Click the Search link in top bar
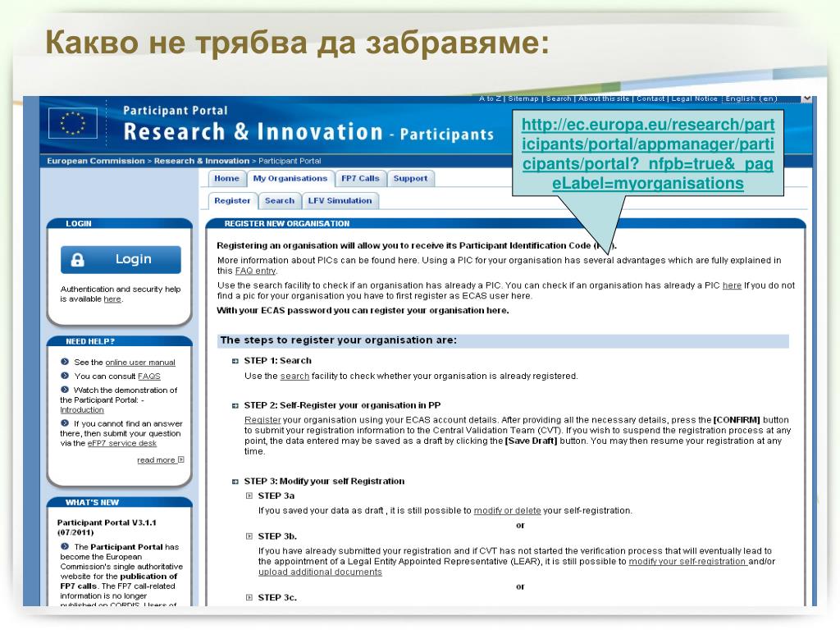The height and width of the screenshot is (630, 840). pos(558,98)
